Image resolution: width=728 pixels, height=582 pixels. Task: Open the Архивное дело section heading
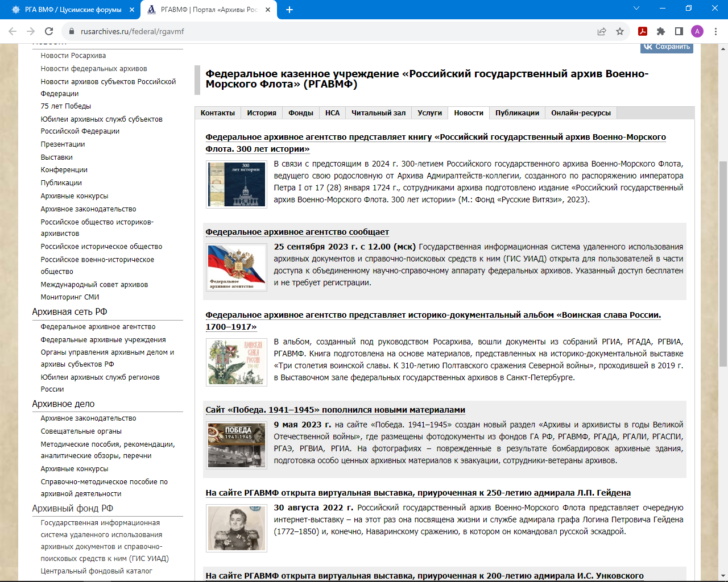coord(63,404)
